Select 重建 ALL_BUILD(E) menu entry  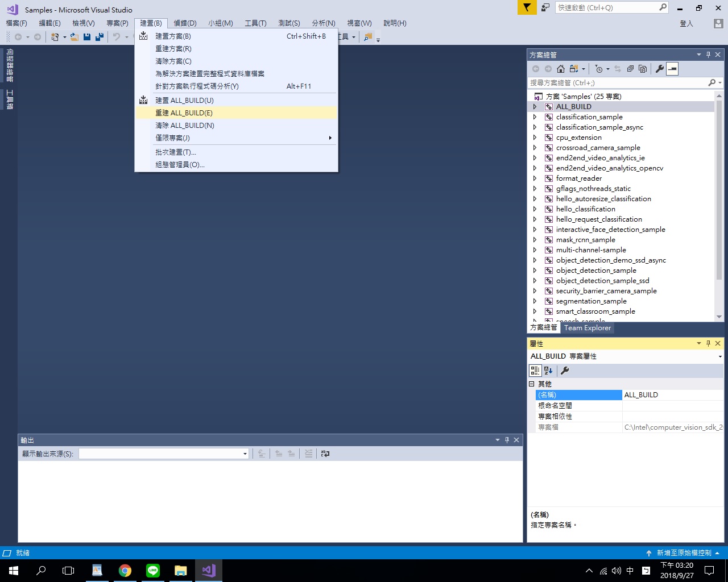point(236,113)
